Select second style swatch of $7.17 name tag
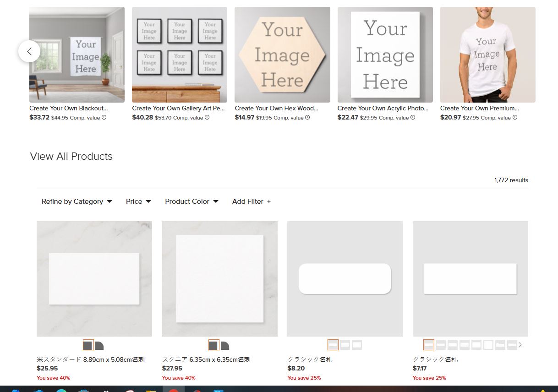The height and width of the screenshot is (392, 558). click(x=441, y=345)
